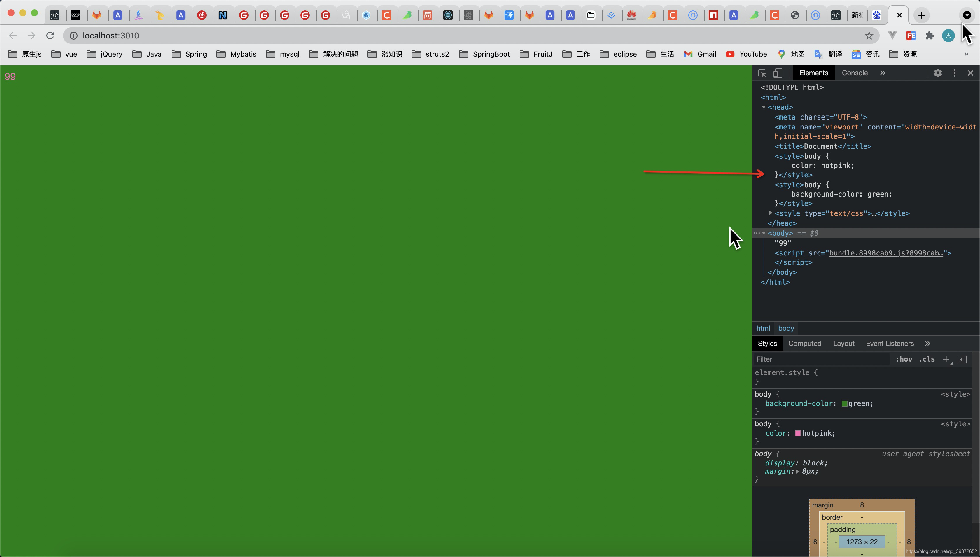Open the mysql bookmarks folder
980x557 pixels.
[x=283, y=54]
